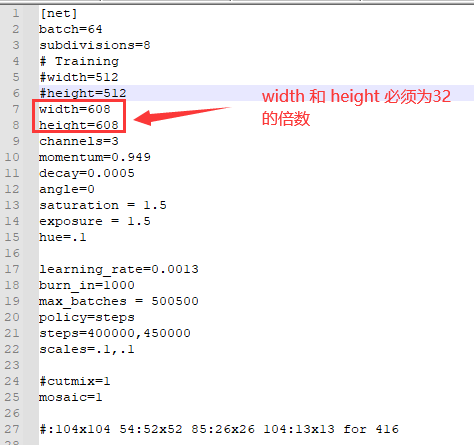
Task: Click the 'burn_in=1000' line
Action: (87, 285)
